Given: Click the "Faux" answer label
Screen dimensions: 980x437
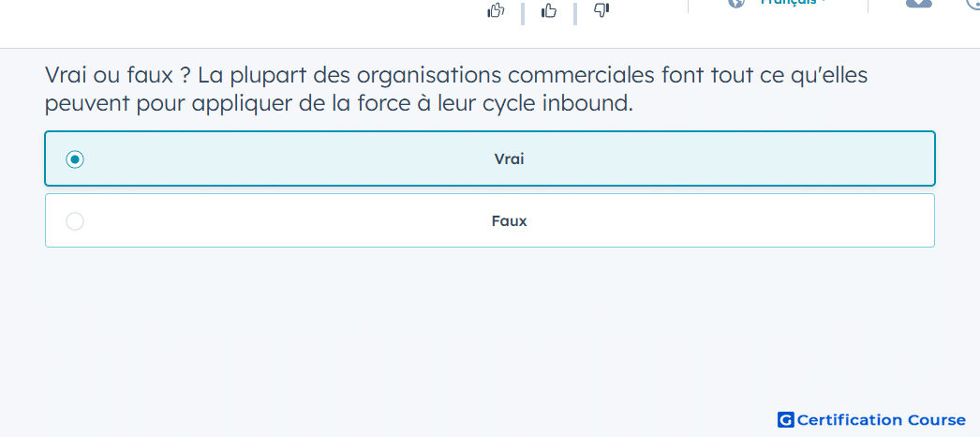Looking at the screenshot, I should [x=509, y=221].
